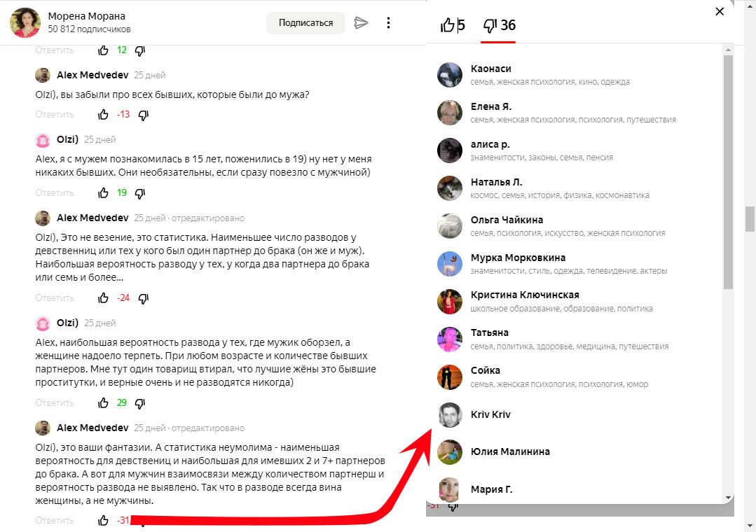Subscribe using the Подписаться button
This screenshot has height=532, width=756.
click(x=305, y=22)
